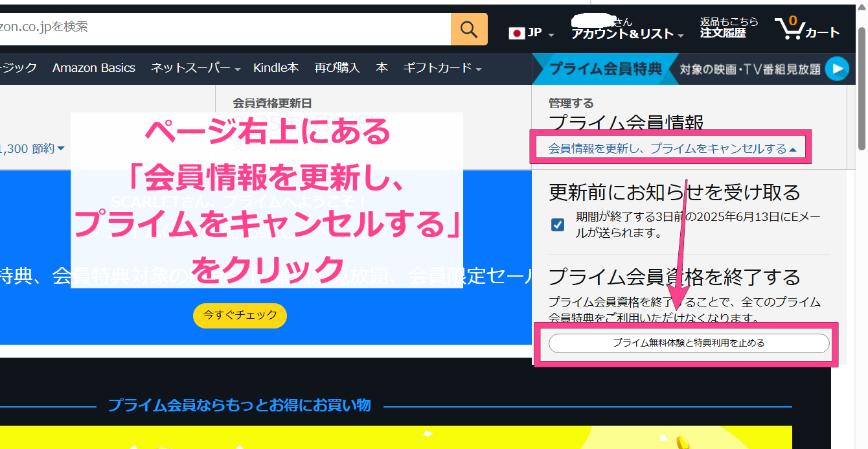The width and height of the screenshot is (868, 449).
Task: Expand ギフトカード nav dropdown
Action: pos(442,68)
